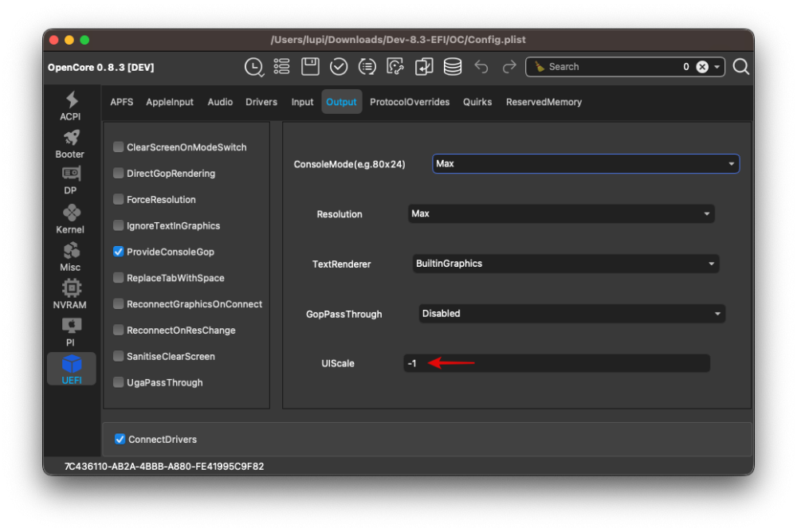Click the Config.plist path in title bar
Viewport: 797px width, 532px height.
coord(398,40)
